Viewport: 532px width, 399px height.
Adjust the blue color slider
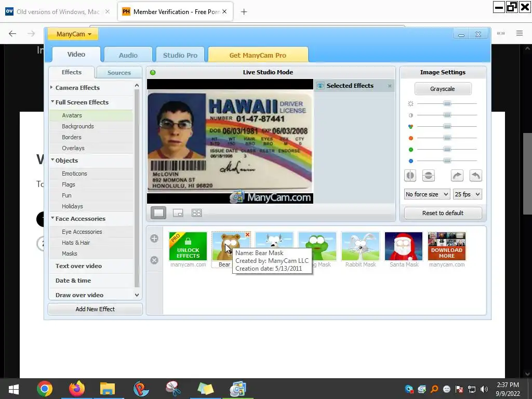447,161
